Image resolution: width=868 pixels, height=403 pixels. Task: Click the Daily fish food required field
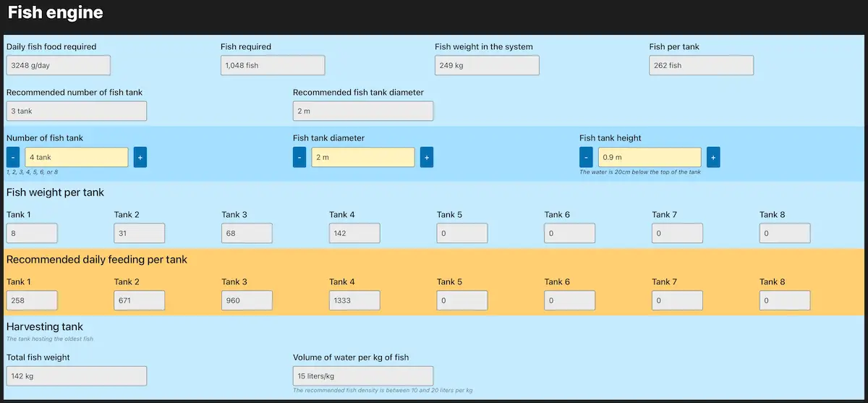coord(59,65)
